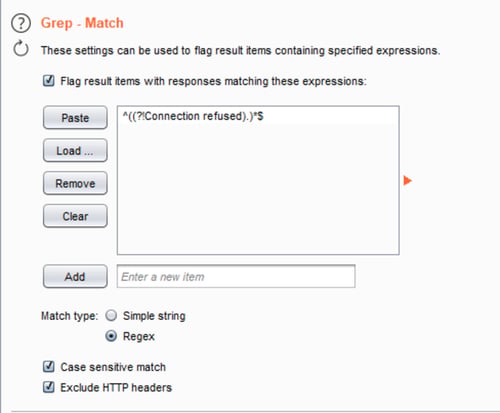500x413 pixels.
Task: Open the Grep - Match help icon
Action: (x=21, y=23)
